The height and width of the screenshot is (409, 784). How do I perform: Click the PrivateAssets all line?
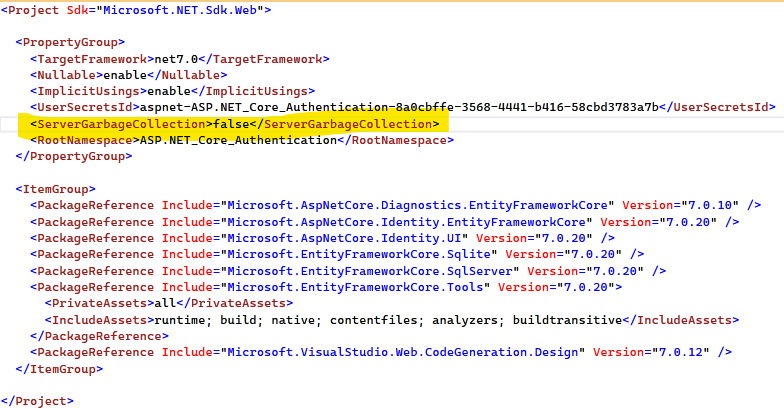[169, 304]
